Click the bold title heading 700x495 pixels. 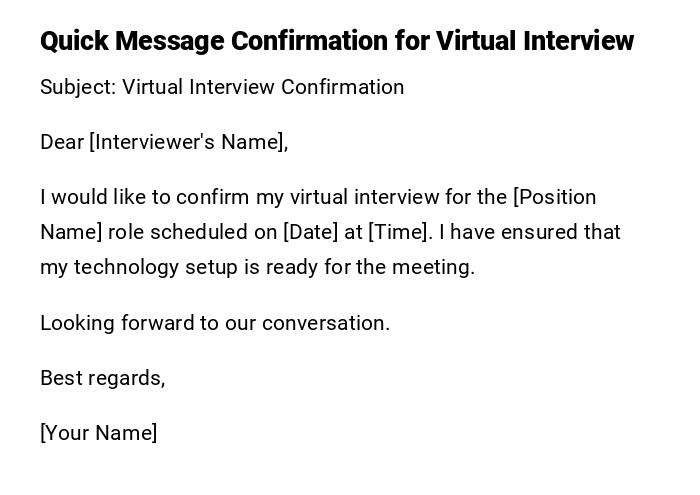click(x=337, y=41)
